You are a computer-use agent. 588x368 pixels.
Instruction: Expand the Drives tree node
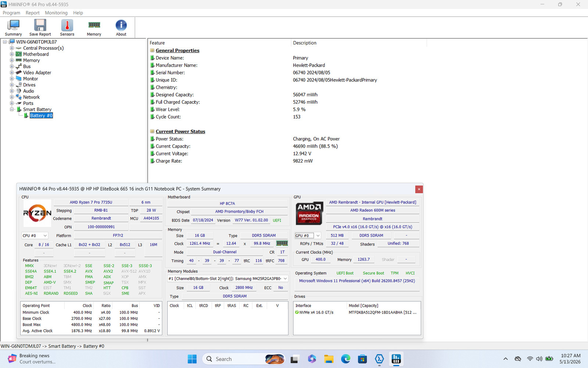[x=12, y=85]
